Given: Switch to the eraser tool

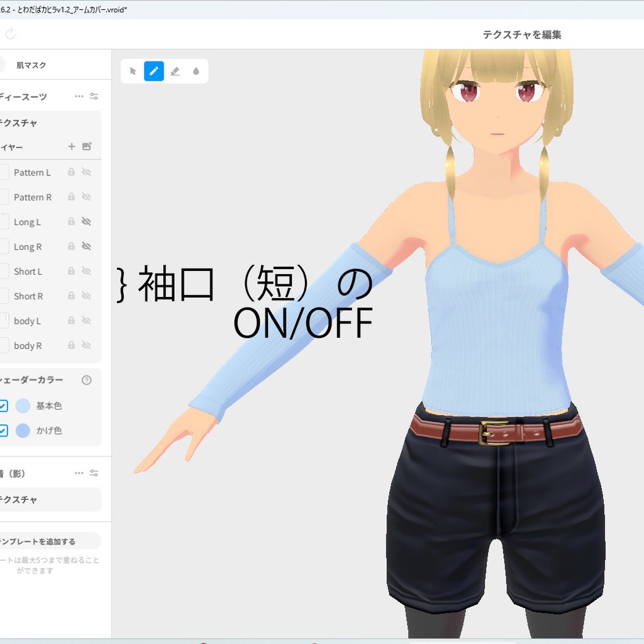Looking at the screenshot, I should [175, 71].
